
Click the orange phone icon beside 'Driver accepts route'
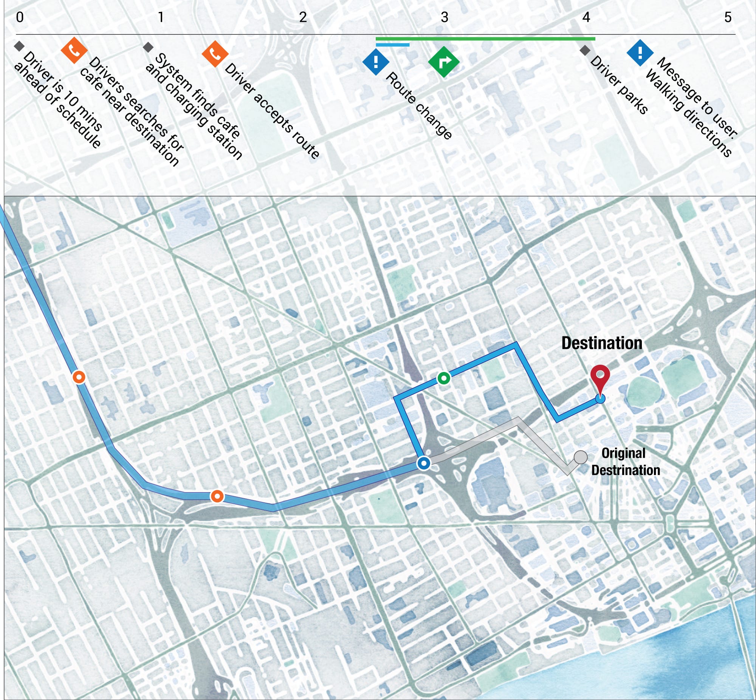[x=215, y=54]
